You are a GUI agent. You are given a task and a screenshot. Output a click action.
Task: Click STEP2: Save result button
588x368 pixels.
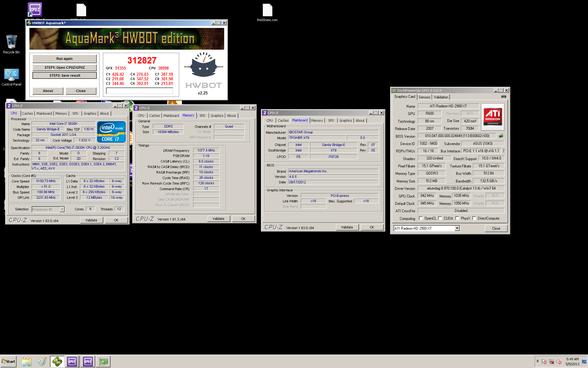click(x=65, y=75)
